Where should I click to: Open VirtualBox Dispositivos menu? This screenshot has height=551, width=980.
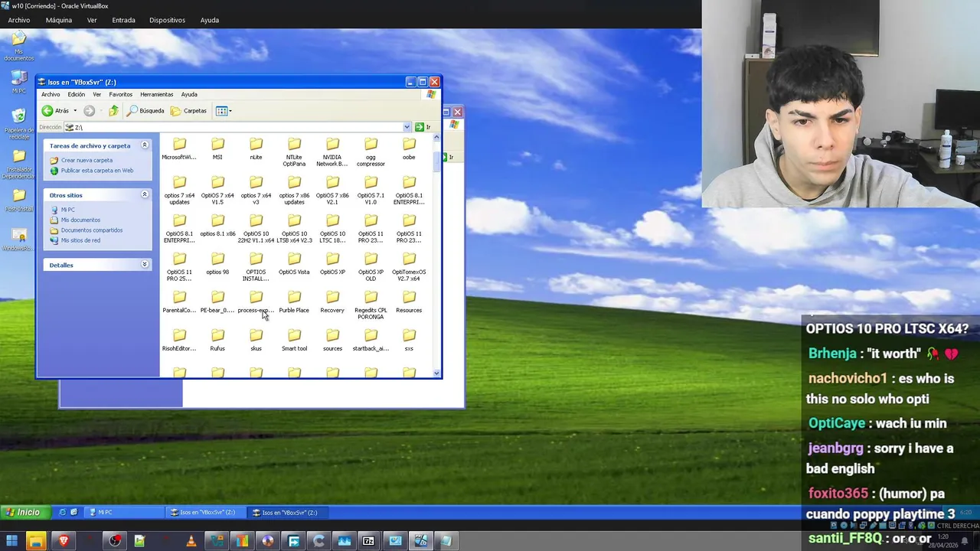coord(167,20)
